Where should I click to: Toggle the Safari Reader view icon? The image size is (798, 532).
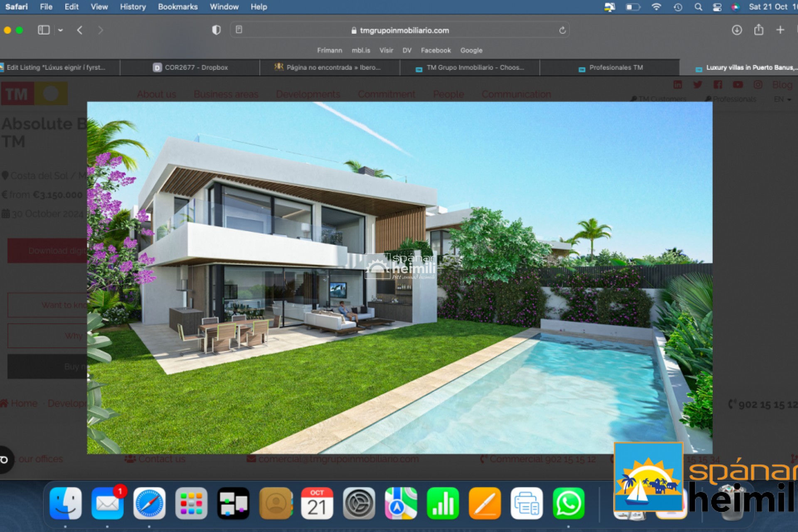pos(237,30)
